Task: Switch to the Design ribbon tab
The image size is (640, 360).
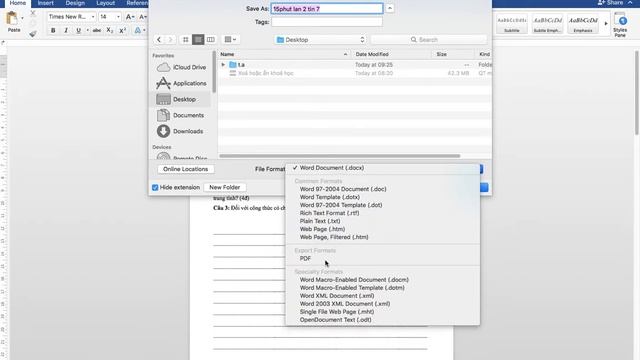Action: 75,3
